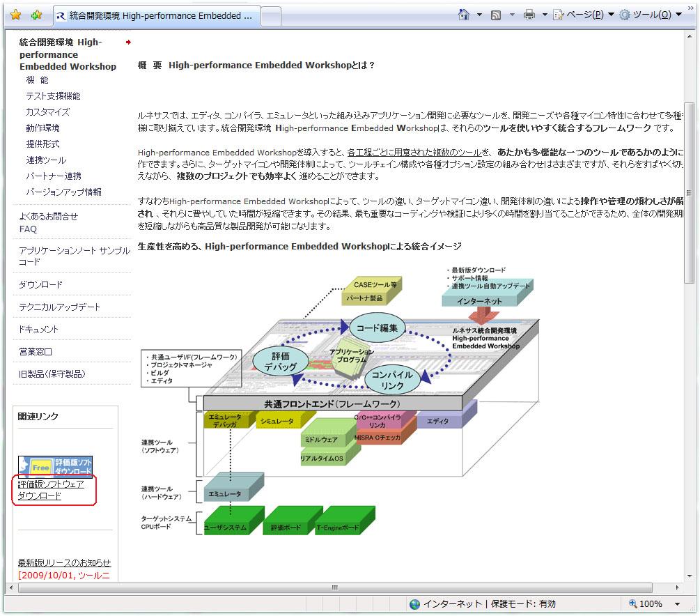This screenshot has height=616, width=700.
Task: Click the Free evaluation software download banner
Action: click(55, 466)
